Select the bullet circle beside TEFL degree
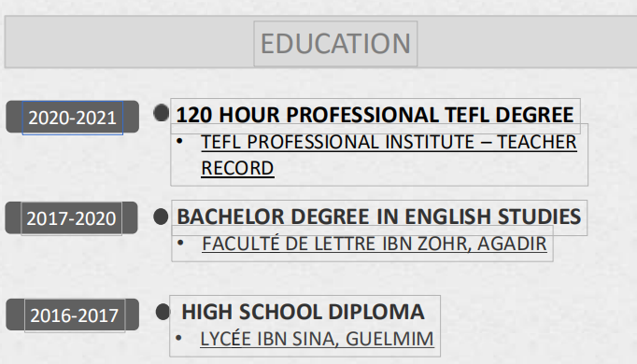 click(x=162, y=113)
